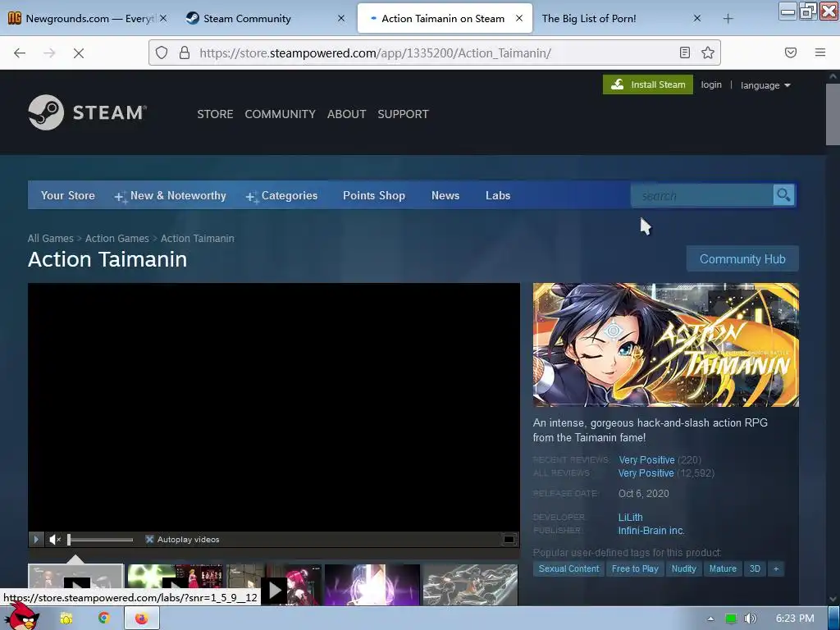Go to the Points Shop
840x630 pixels.
pos(374,195)
